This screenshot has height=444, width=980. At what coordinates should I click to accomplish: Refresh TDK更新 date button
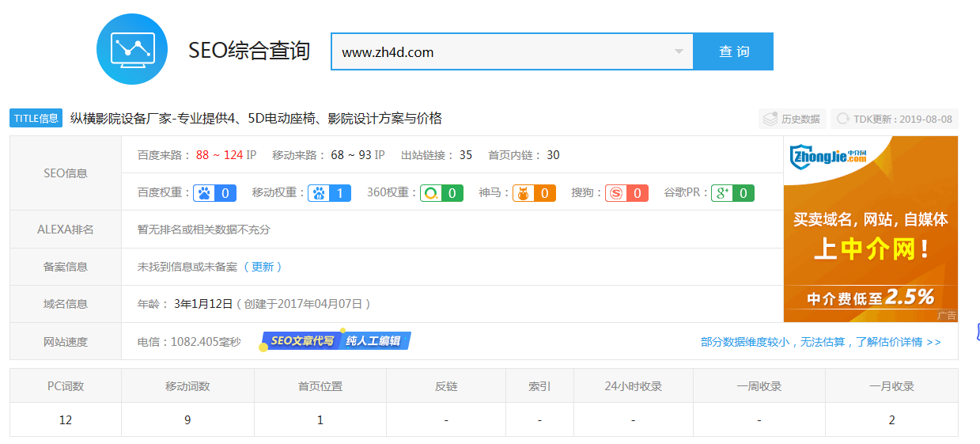tap(894, 119)
